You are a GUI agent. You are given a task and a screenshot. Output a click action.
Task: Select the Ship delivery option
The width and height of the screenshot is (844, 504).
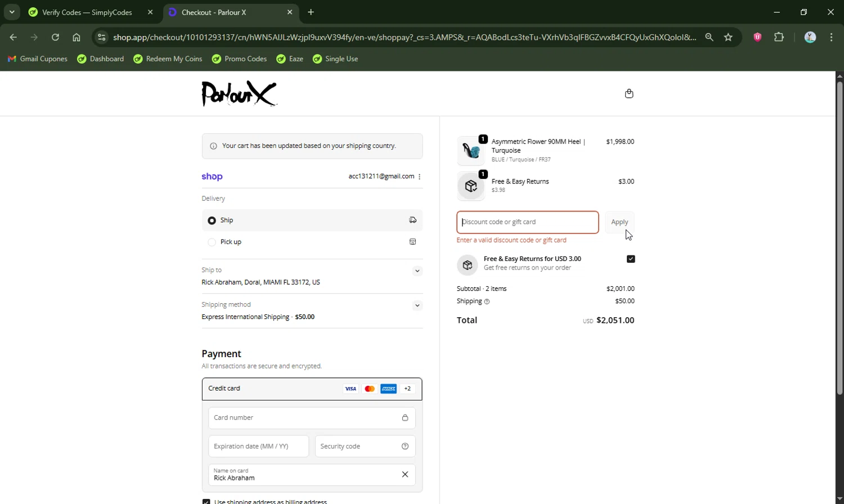pyautogui.click(x=312, y=220)
